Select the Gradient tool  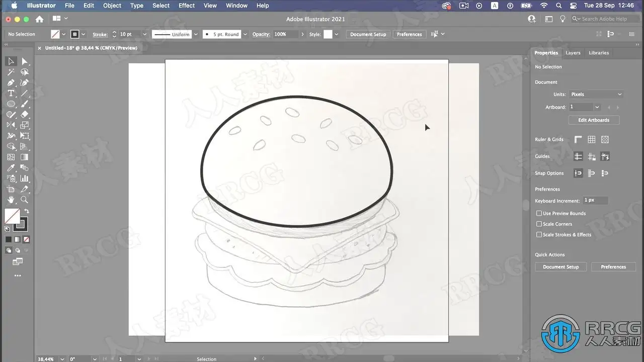point(24,157)
